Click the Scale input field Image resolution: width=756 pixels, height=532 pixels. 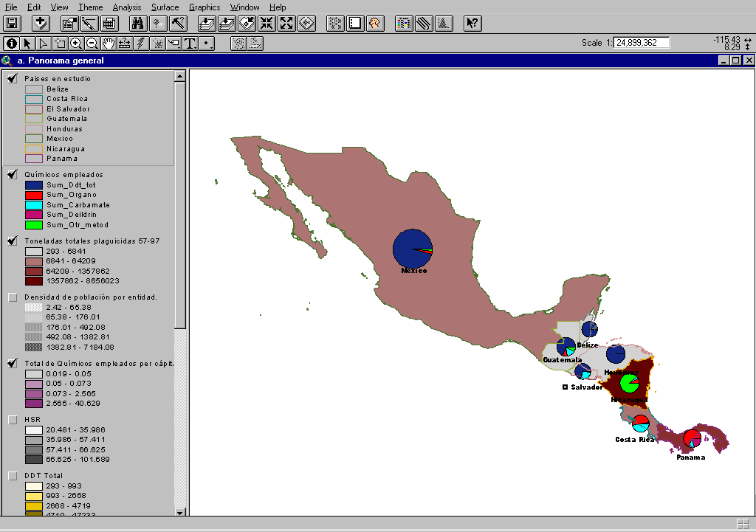[642, 43]
